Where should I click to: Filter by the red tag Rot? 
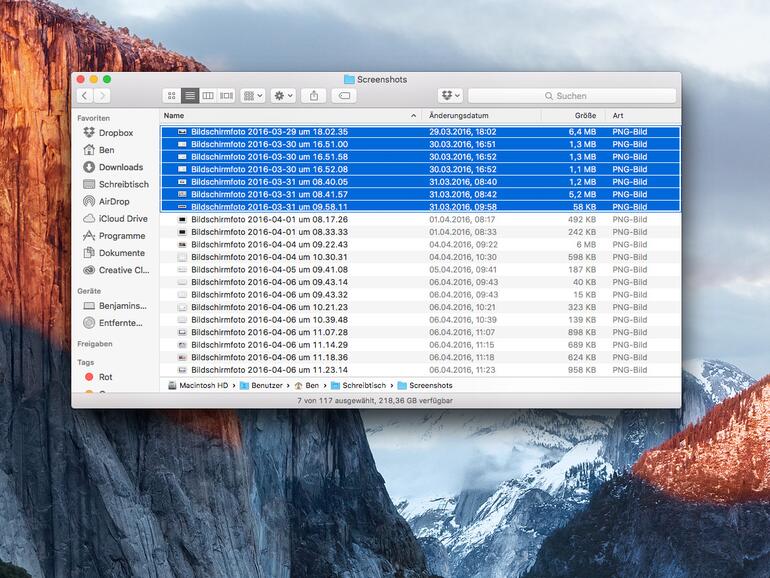[105, 377]
